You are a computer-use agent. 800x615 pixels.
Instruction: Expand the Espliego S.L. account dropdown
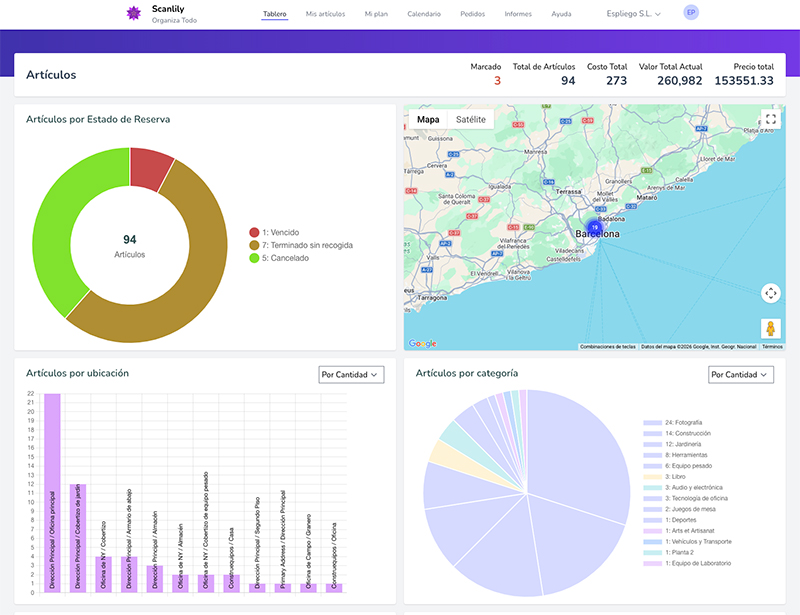click(x=633, y=14)
